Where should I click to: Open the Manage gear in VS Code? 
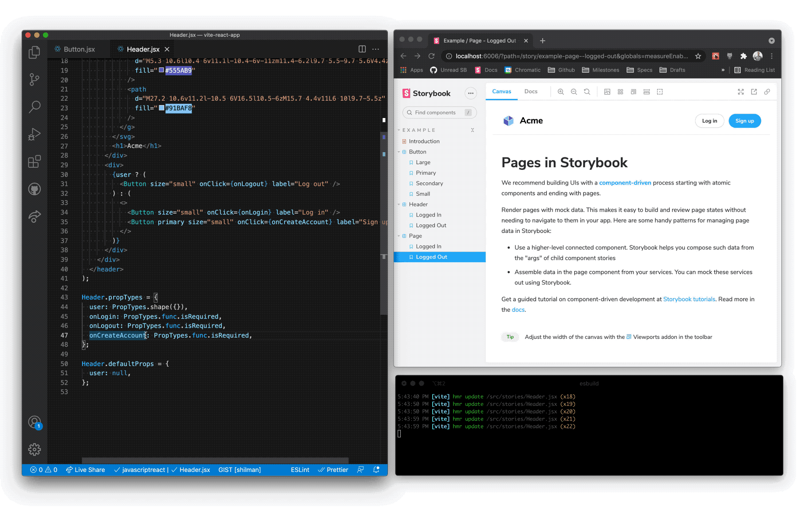pos(34,449)
